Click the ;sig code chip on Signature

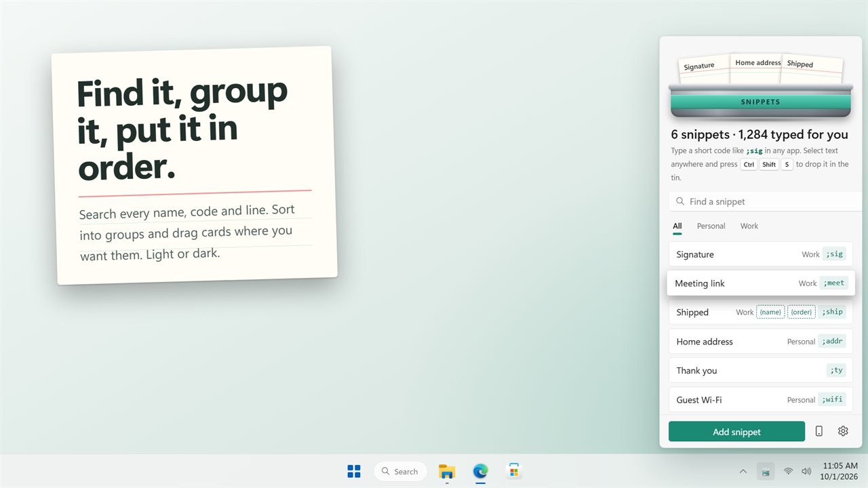click(834, 254)
